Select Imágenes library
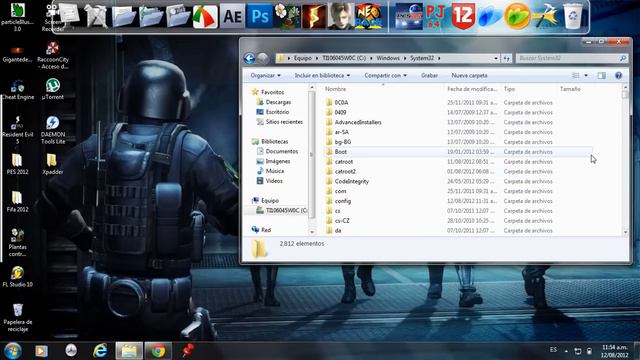Image resolution: width=640 pixels, height=360 pixels. (x=278, y=161)
